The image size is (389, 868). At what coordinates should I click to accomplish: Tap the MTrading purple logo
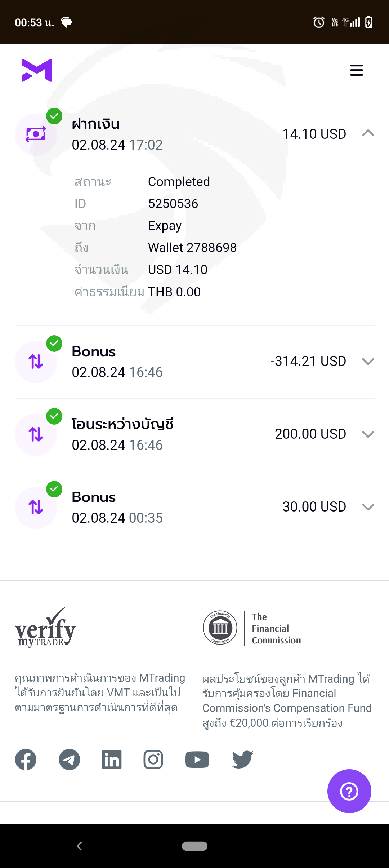[x=37, y=70]
